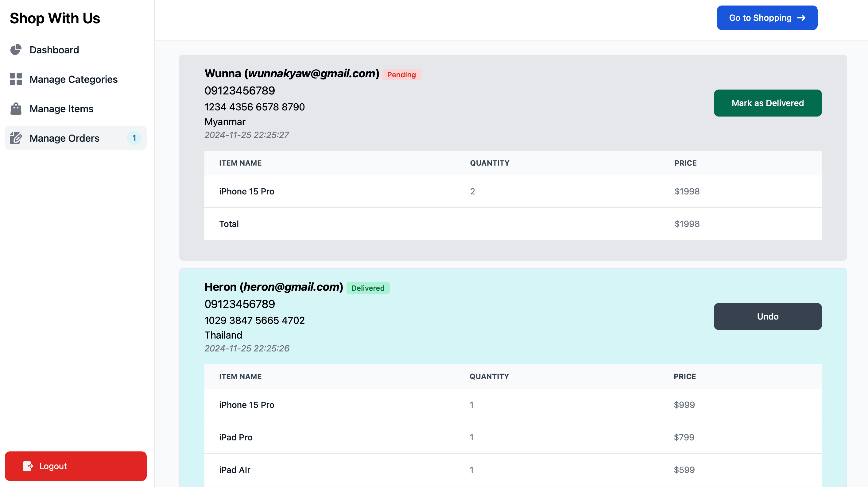Image resolution: width=868 pixels, height=487 pixels.
Task: Open the Manage Categories page
Action: (x=73, y=79)
